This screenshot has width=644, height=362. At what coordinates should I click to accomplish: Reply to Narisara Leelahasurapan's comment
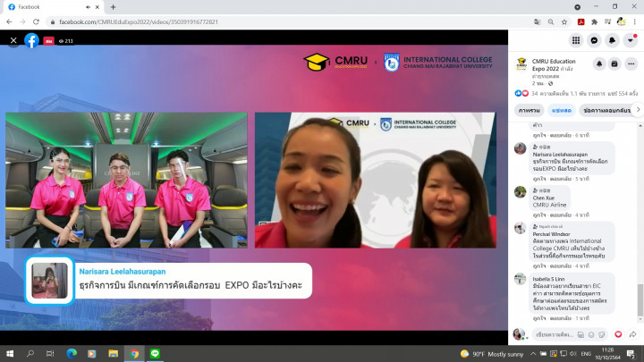560,179
